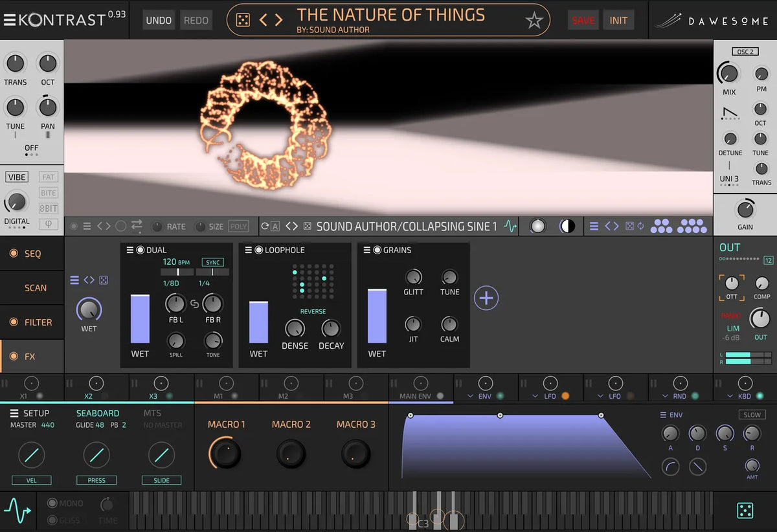Open the hamburger menu above the WET knob
The image size is (777, 532).
coord(74,280)
